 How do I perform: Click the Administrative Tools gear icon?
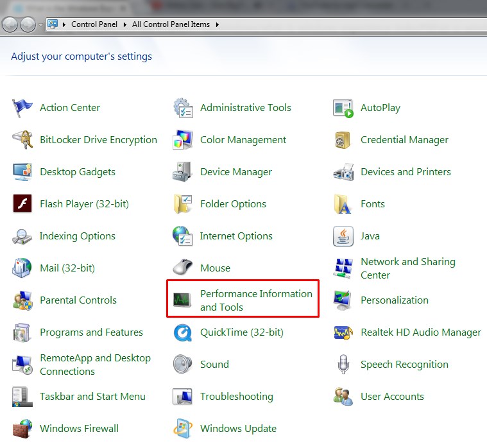tap(183, 108)
